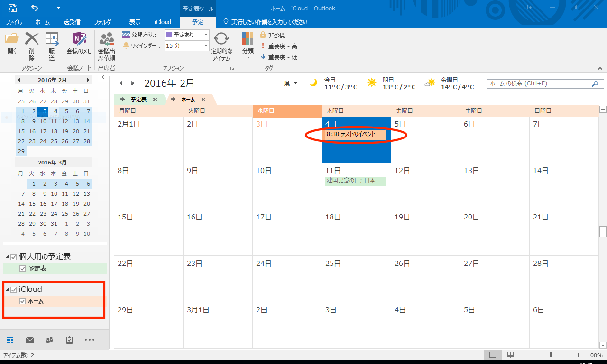The width and height of the screenshot is (607, 364).
Task: Click today's weather forecast 11°C/3°C
Action: click(x=334, y=83)
